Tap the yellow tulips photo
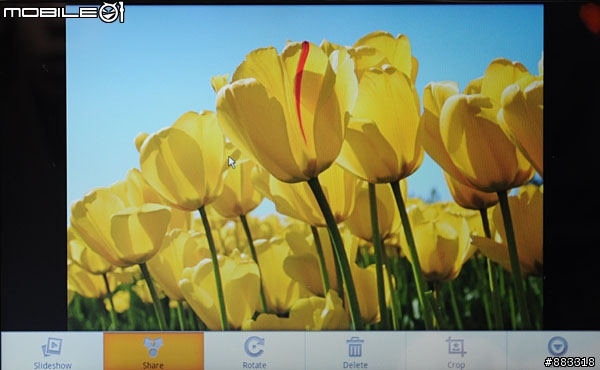The width and height of the screenshot is (600, 370). click(x=305, y=168)
